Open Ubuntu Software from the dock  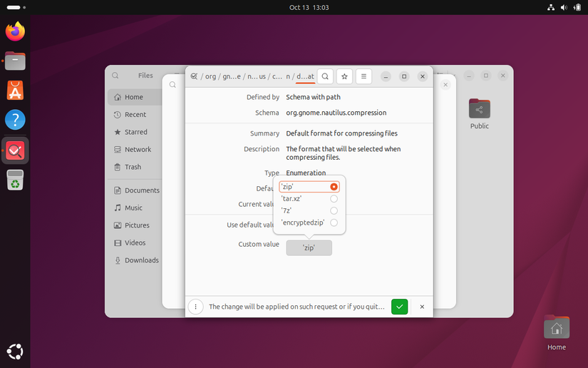(15, 91)
